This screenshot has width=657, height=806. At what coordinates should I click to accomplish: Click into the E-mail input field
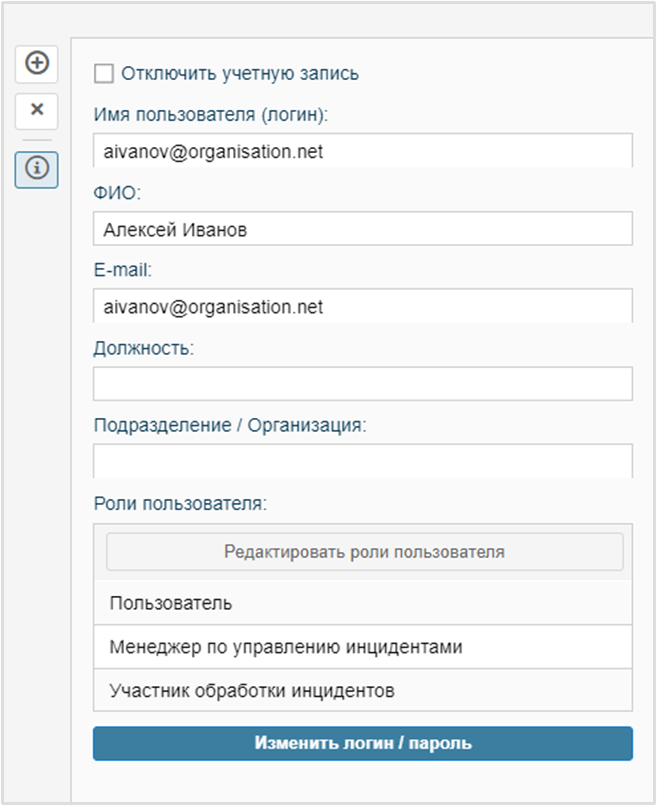(362, 306)
